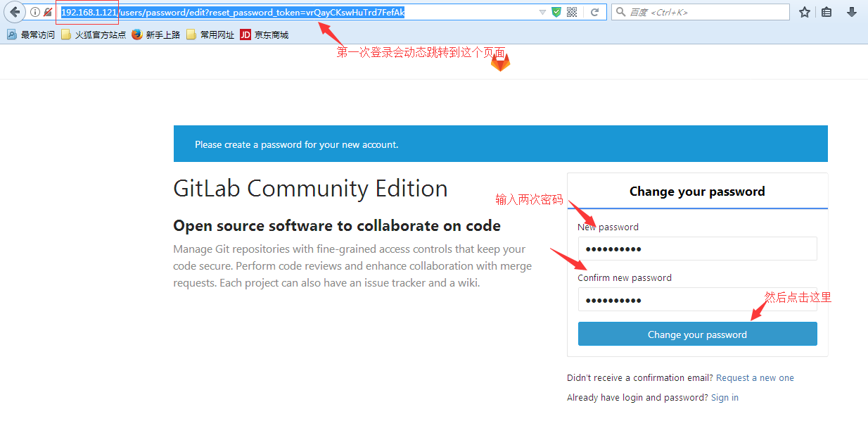The image size is (868, 426).
Task: Open the QR code icon in address bar
Action: click(x=572, y=12)
